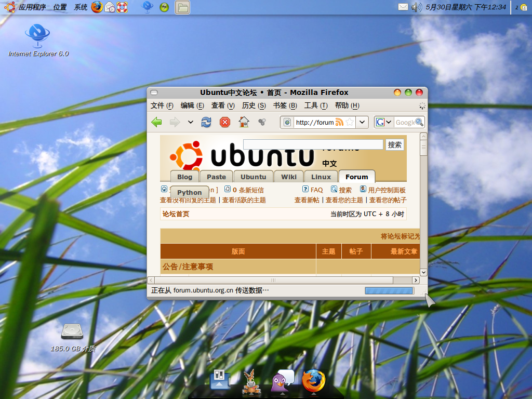This screenshot has height=399, width=532.
Task: Open the lifebuoy help icon in panel
Action: (122, 7)
